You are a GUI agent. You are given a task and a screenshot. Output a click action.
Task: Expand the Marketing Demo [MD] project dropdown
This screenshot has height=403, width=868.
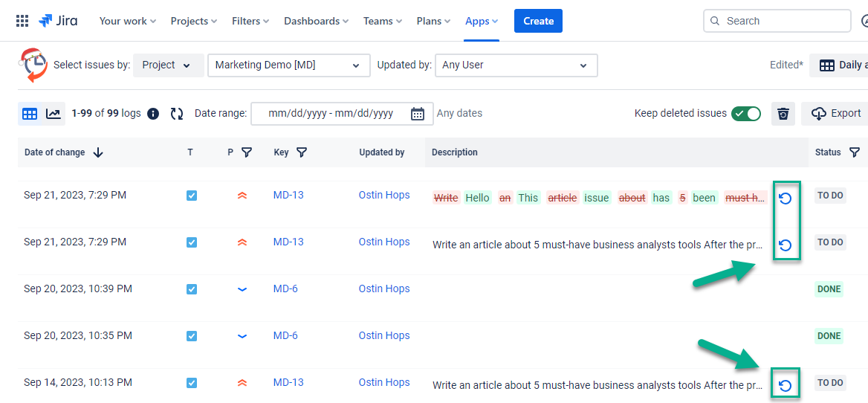tap(288, 65)
